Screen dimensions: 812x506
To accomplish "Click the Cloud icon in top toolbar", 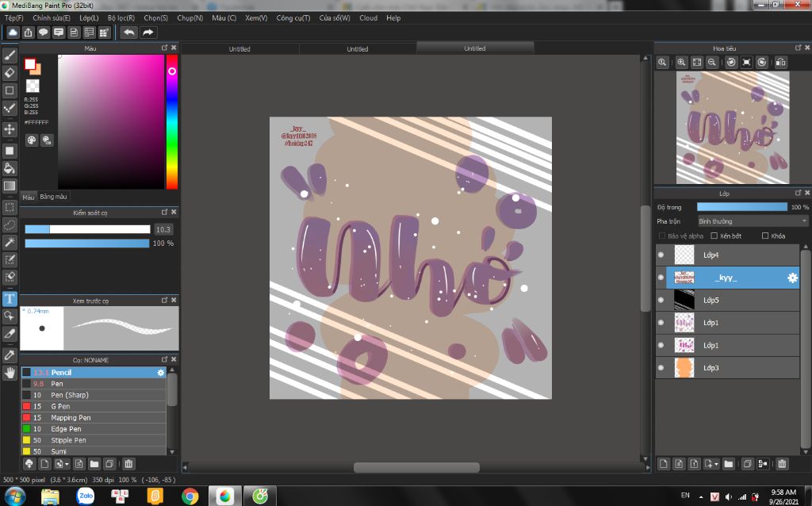I will click(13, 33).
